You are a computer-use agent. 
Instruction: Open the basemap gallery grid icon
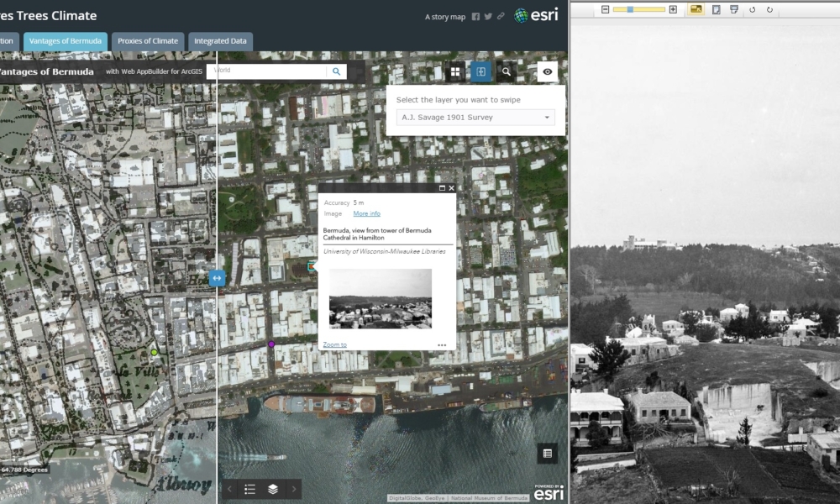(x=455, y=72)
